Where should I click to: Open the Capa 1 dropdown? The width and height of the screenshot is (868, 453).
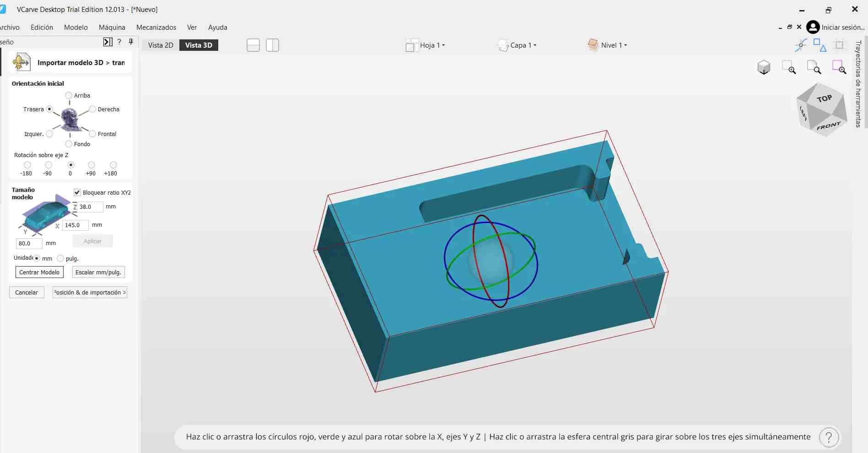pos(523,45)
